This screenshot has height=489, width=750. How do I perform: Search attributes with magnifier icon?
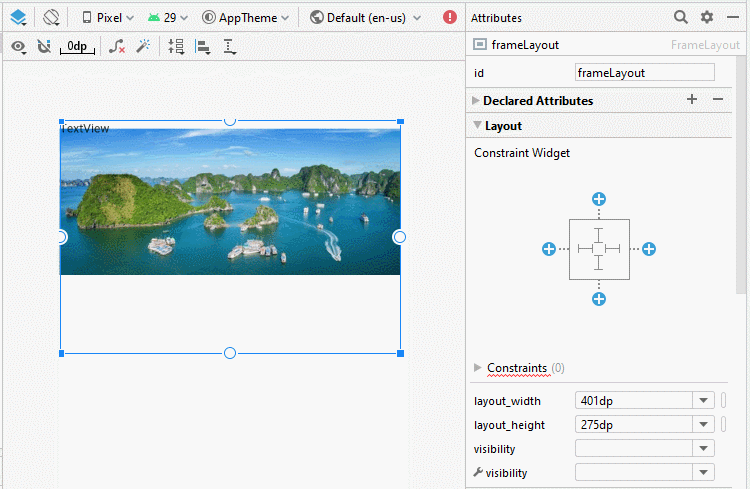tap(681, 17)
